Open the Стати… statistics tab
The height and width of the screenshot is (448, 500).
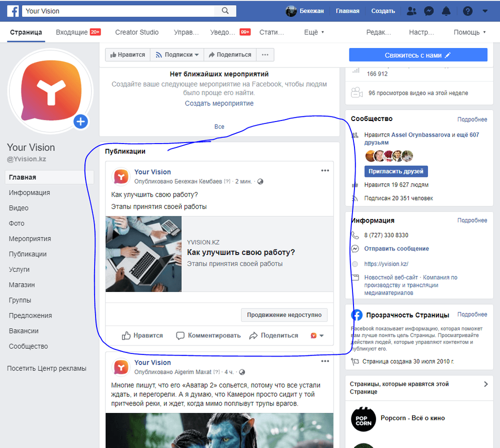(271, 32)
